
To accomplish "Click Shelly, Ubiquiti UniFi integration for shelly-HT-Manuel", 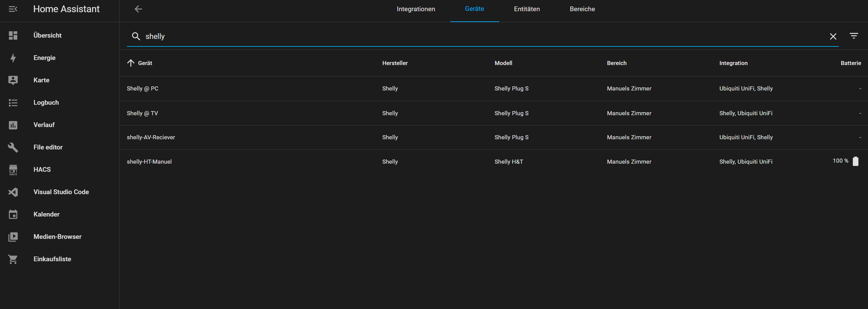I will [x=746, y=162].
